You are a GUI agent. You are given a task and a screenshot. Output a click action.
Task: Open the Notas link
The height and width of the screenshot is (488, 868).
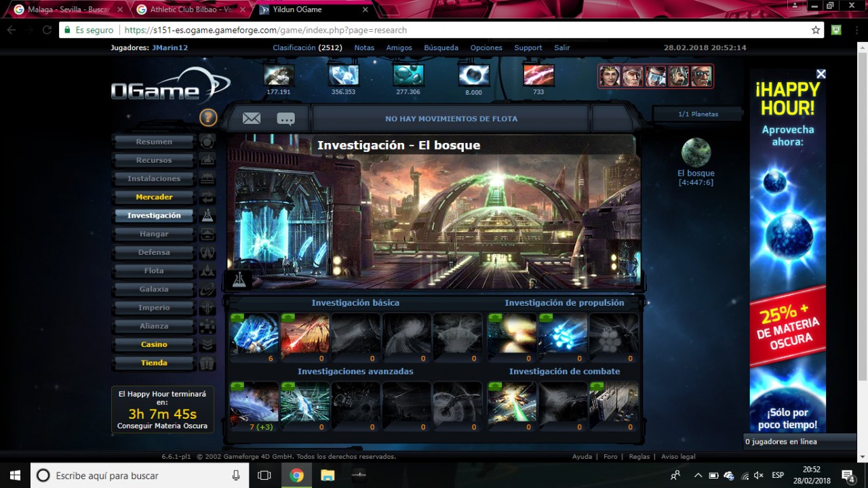pyautogui.click(x=364, y=48)
